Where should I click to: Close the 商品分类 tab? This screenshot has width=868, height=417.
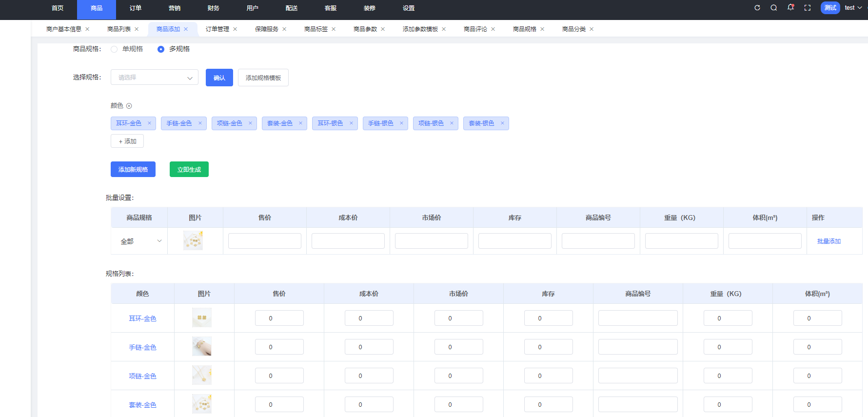pos(592,29)
